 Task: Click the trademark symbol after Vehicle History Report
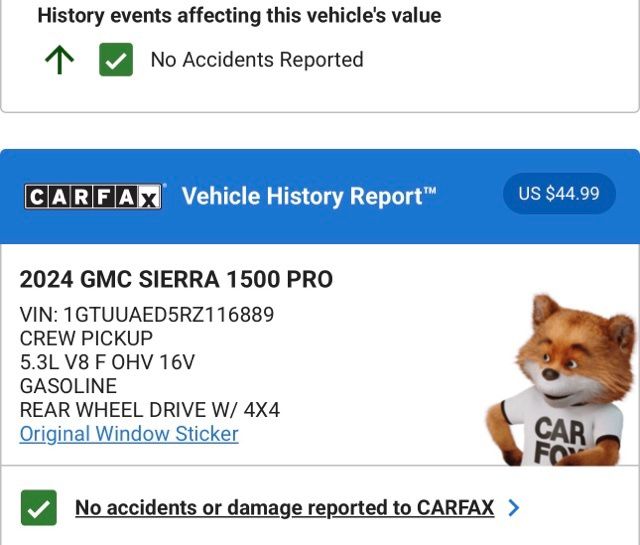pyautogui.click(x=430, y=189)
